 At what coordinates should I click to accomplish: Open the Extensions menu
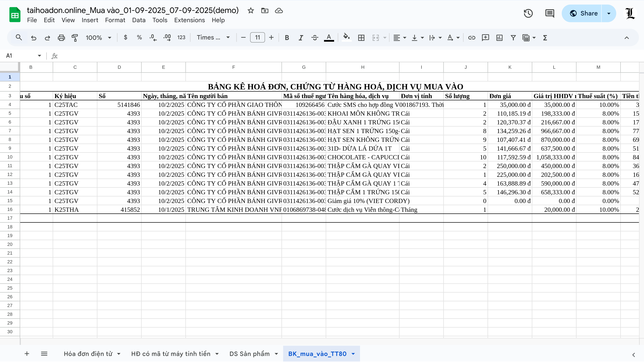[x=189, y=20]
